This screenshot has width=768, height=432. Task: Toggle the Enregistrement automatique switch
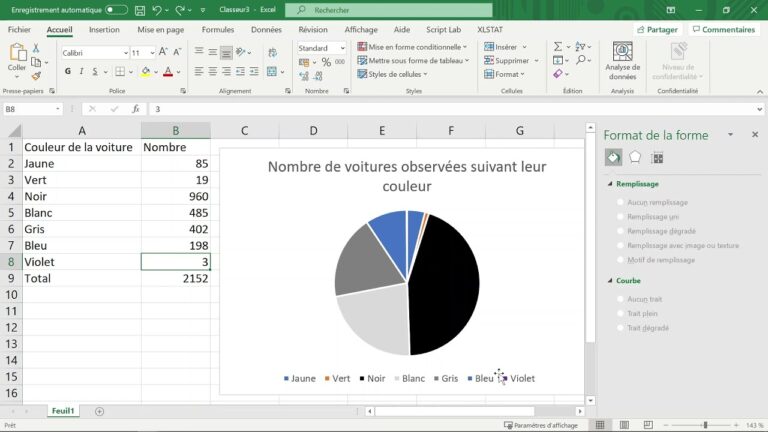(116, 10)
